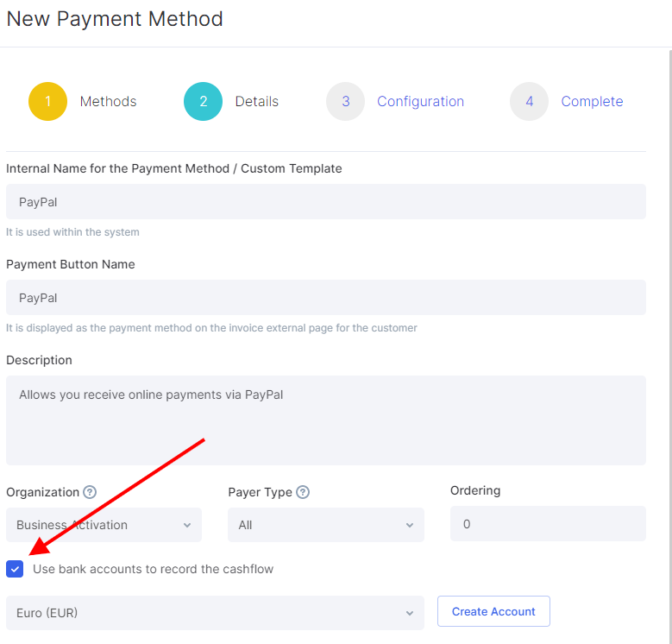The width and height of the screenshot is (672, 644).
Task: Go to the Complete step tab
Action: [592, 101]
